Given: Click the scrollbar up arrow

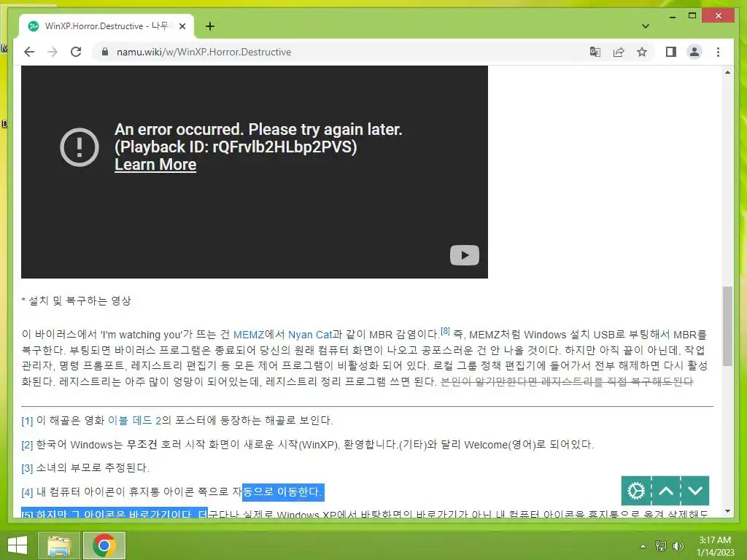Looking at the screenshot, I should [727, 72].
